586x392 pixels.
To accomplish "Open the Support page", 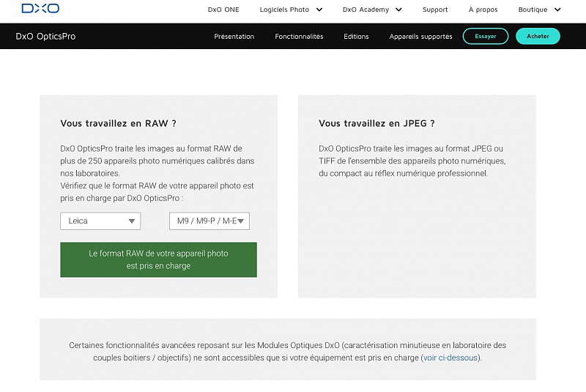I will point(435,10).
